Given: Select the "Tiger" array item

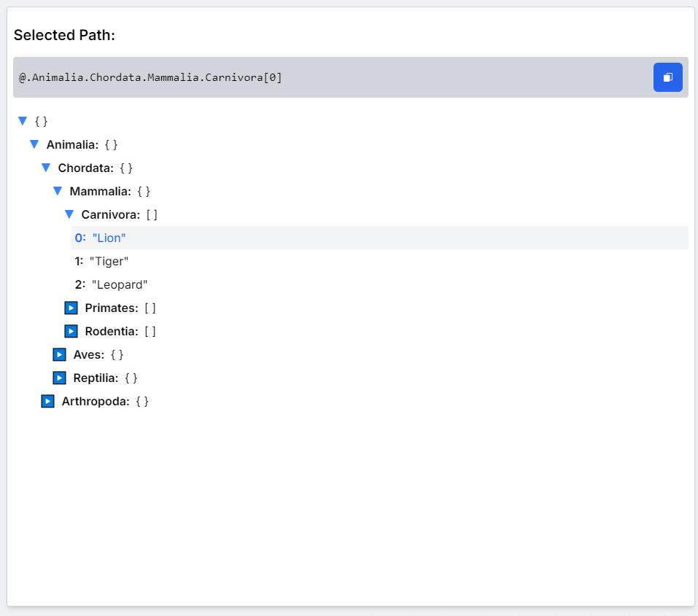Looking at the screenshot, I should point(109,261).
